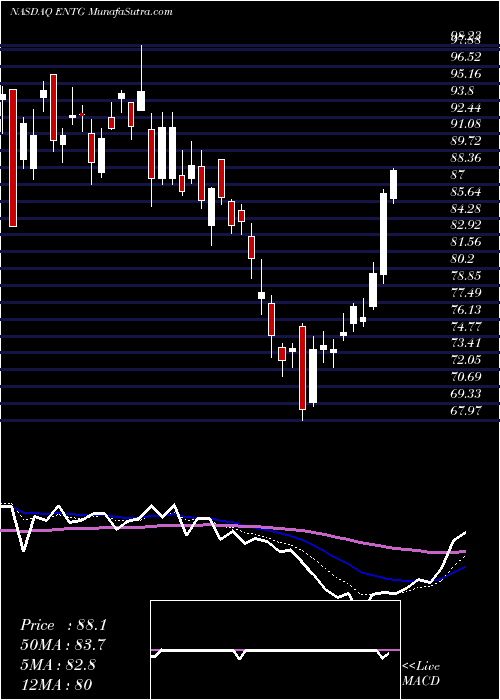
Task: Click the NASDAQ ENTG MunafaSutra.com chart title
Action: click(x=91, y=12)
